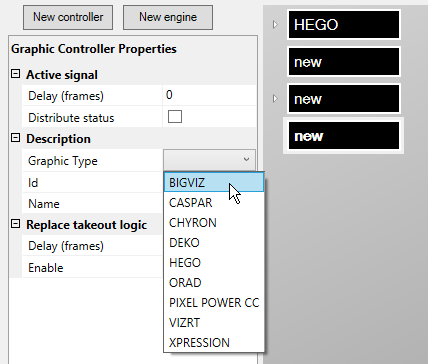Viewport: 428px width, 364px height.
Task: Expand the second new controller node
Action: coord(275,99)
